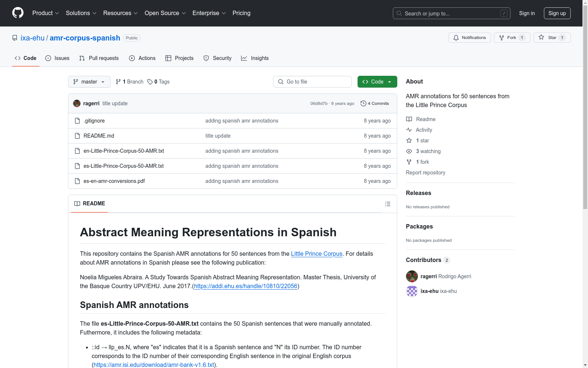The image size is (588, 368).
Task: Open the green Code dropdown button
Action: tap(377, 82)
